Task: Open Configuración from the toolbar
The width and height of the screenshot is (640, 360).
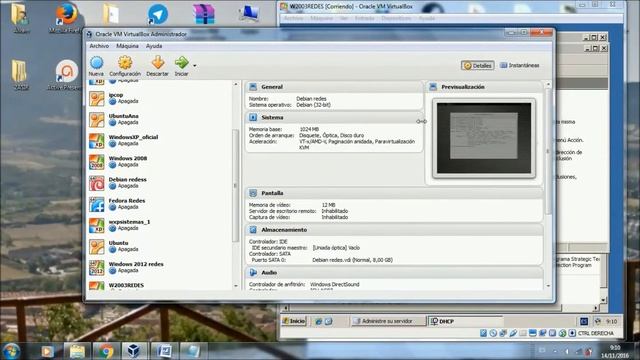Action: (x=125, y=66)
